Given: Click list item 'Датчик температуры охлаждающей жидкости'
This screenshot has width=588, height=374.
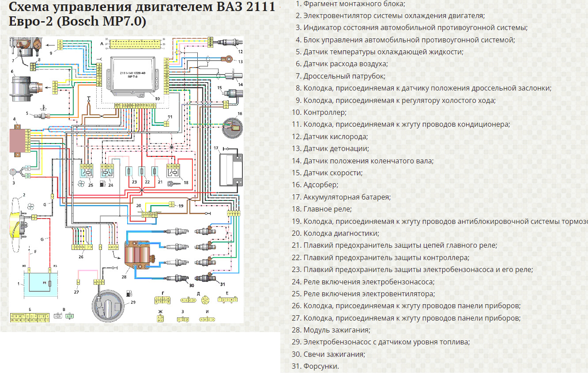Looking at the screenshot, I should 383,52.
